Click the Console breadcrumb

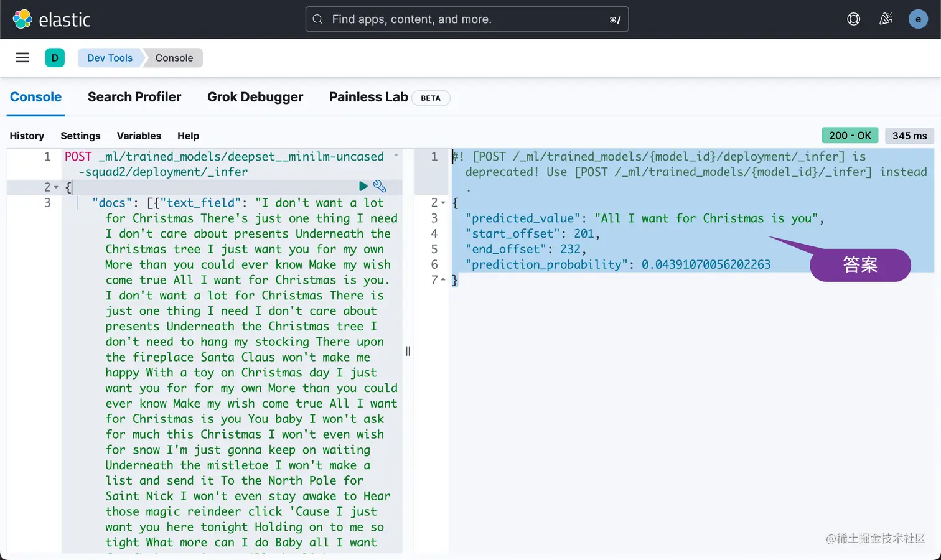174,58
